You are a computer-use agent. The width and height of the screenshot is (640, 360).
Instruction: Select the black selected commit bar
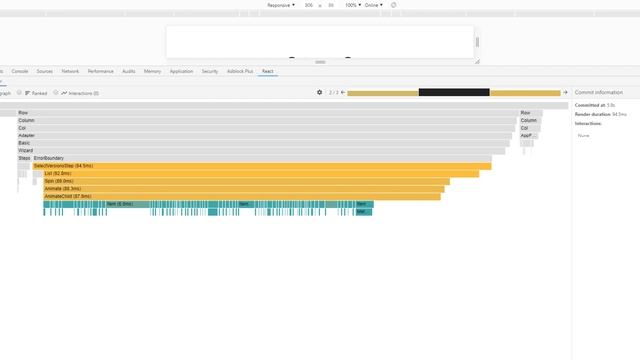454,92
